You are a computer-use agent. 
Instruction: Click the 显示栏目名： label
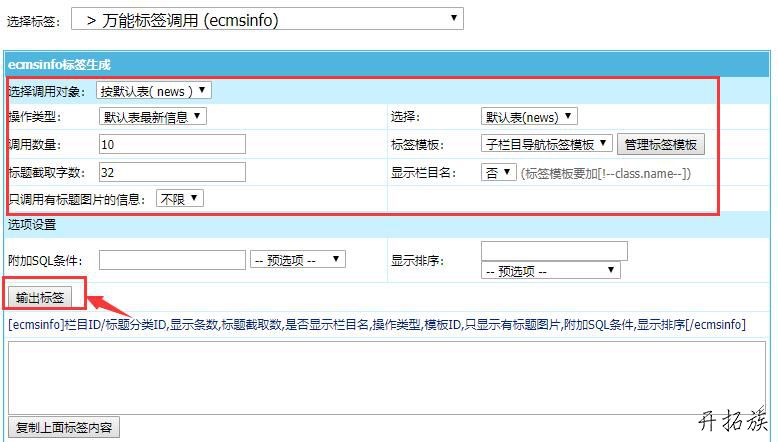(424, 172)
